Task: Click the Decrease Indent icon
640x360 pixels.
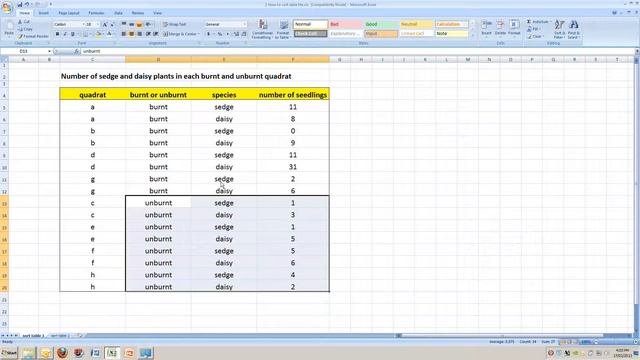Action: (148, 34)
